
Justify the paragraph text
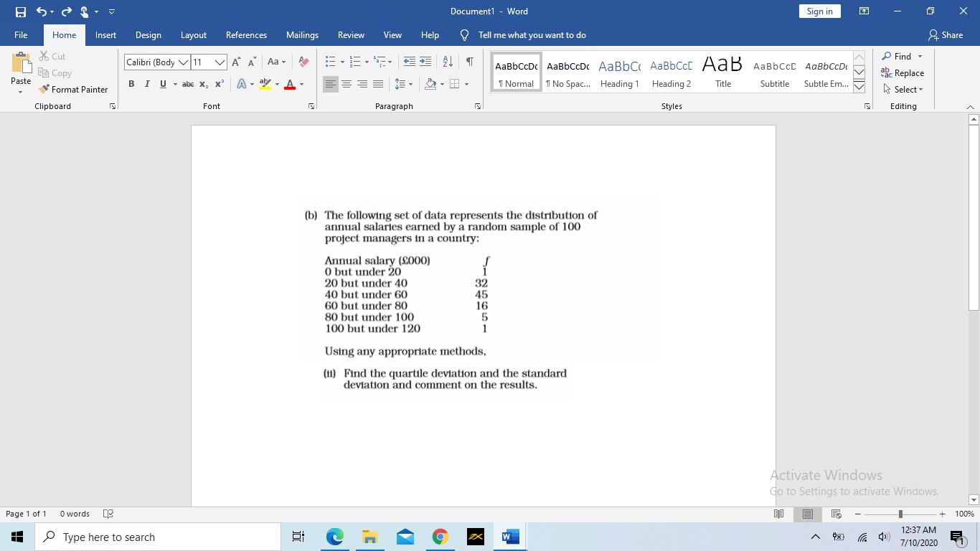pyautogui.click(x=378, y=84)
